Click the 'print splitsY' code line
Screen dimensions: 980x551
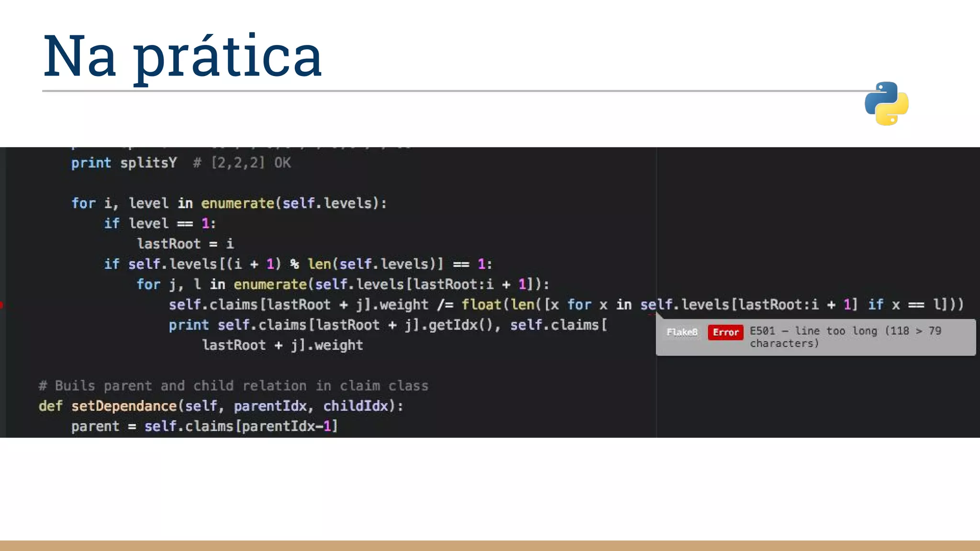124,163
